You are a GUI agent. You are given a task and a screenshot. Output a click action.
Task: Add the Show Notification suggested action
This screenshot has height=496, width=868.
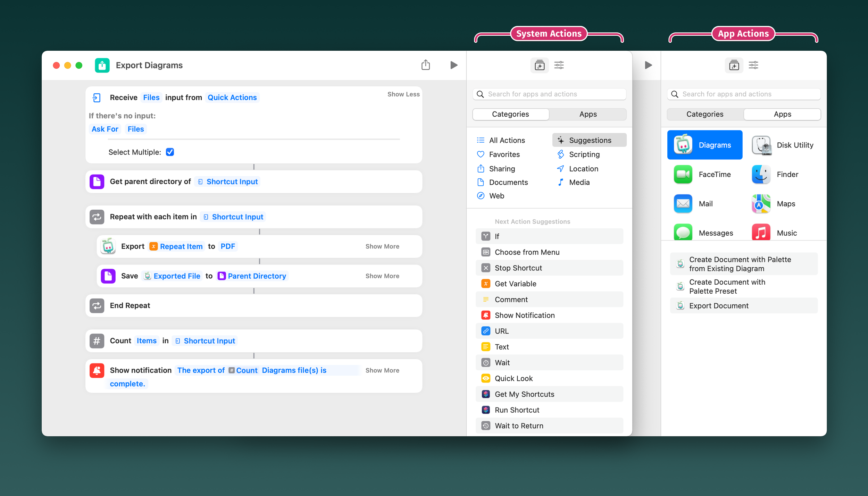pyautogui.click(x=524, y=315)
